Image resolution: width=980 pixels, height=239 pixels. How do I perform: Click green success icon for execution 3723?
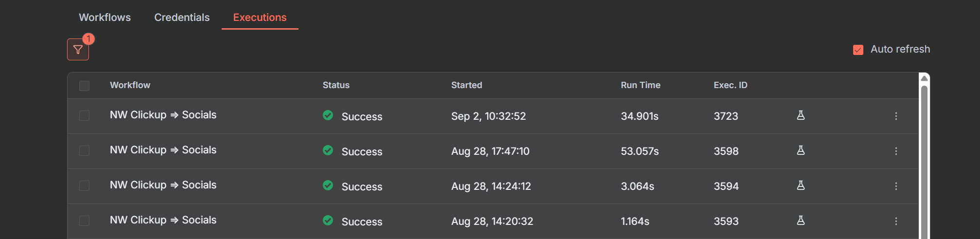coord(328,115)
